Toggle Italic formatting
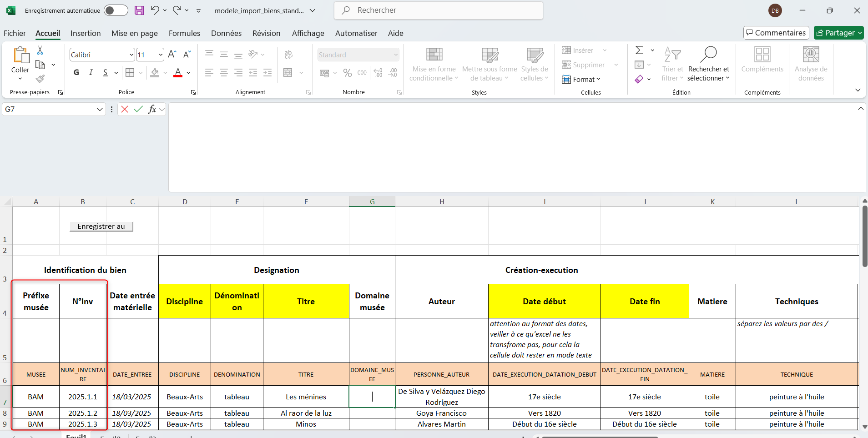The width and height of the screenshot is (868, 438). pos(91,73)
